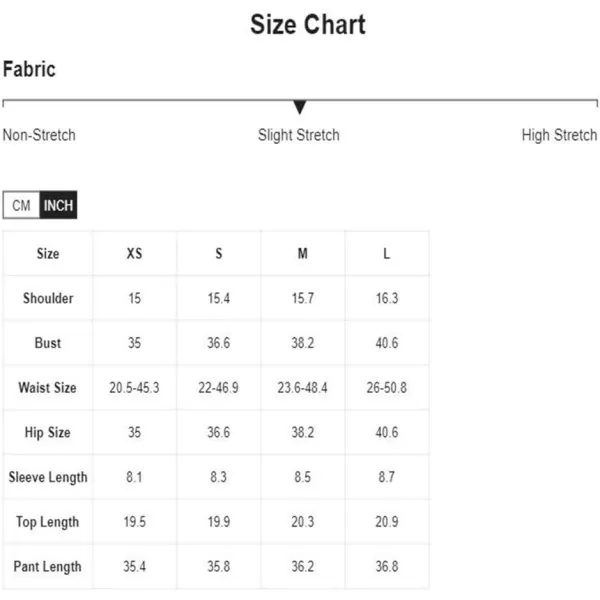The height and width of the screenshot is (600, 600).
Task: Click the Waist Size row label
Action: point(47,388)
